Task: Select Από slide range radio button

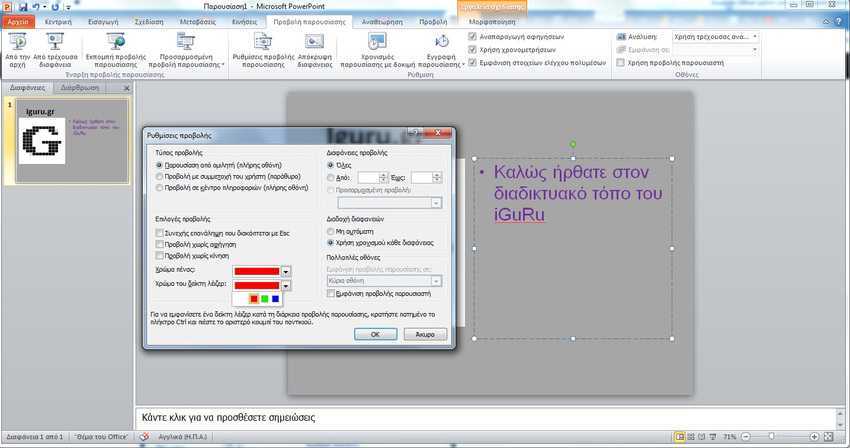Action: point(331,178)
